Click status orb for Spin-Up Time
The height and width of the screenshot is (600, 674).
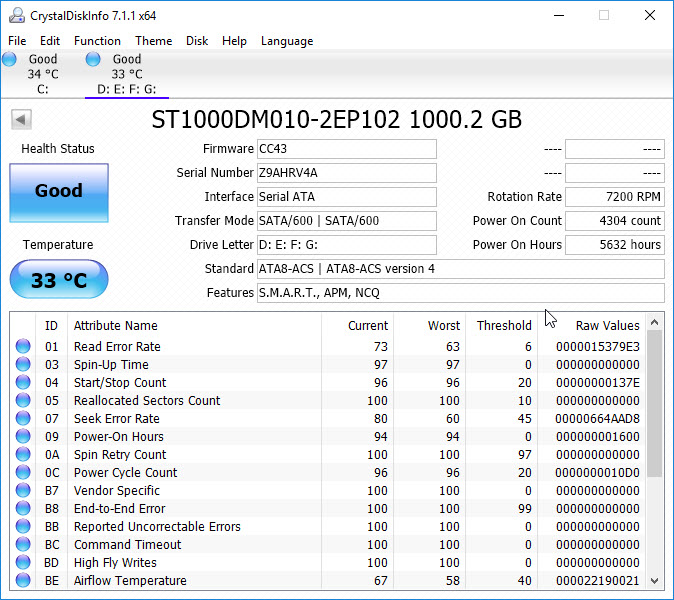[23, 364]
